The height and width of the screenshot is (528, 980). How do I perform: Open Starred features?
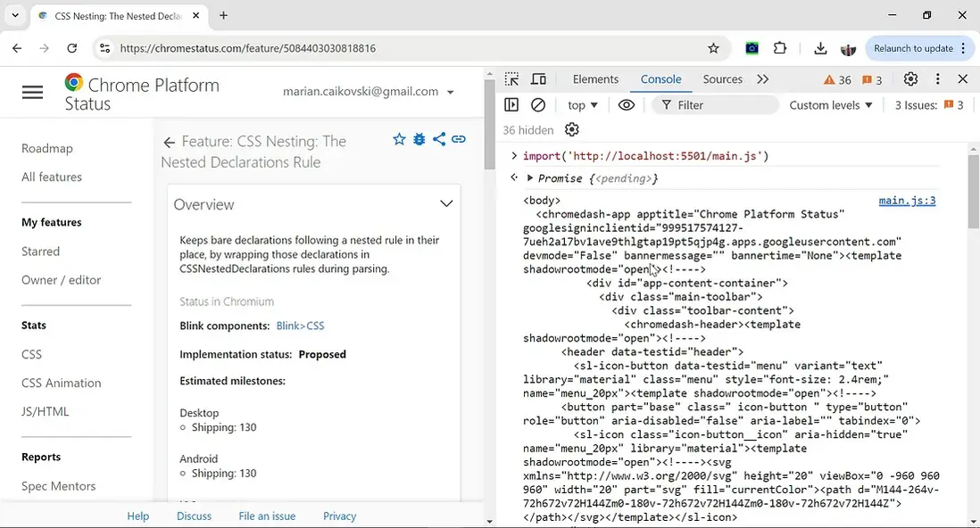41,252
